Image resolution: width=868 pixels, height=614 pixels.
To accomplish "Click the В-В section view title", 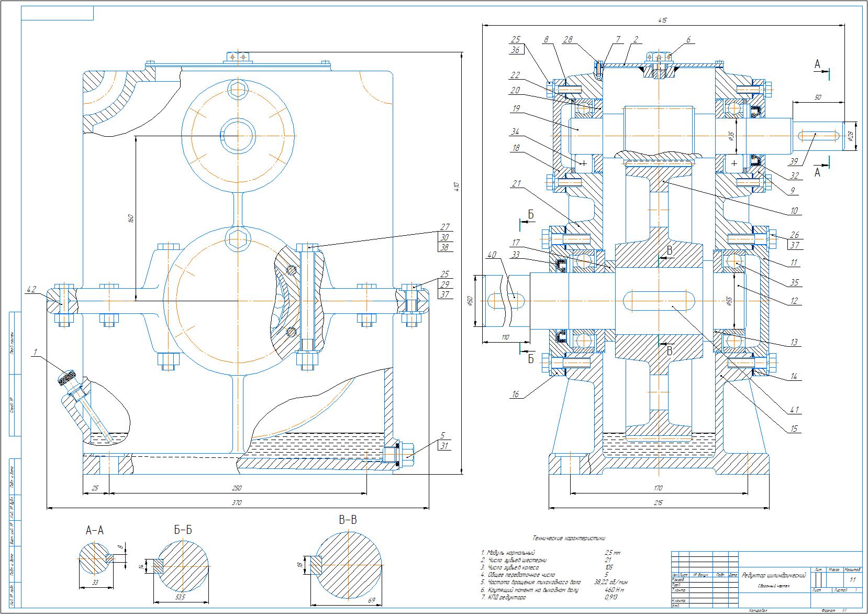I will click(x=348, y=520).
